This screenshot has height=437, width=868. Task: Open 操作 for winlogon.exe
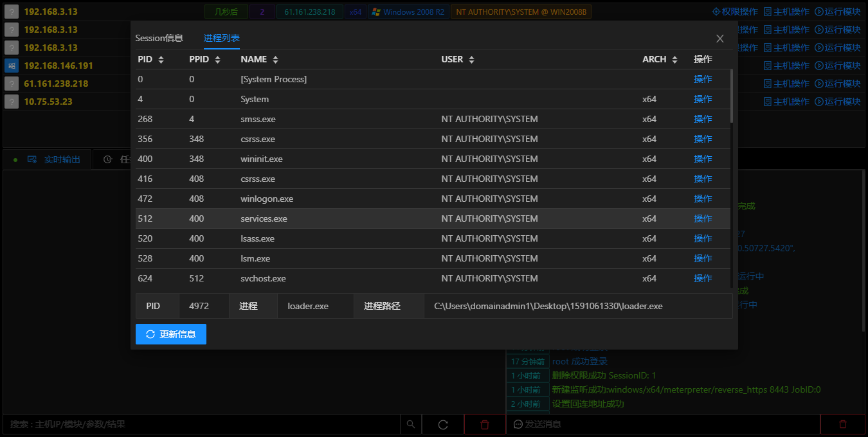point(703,199)
